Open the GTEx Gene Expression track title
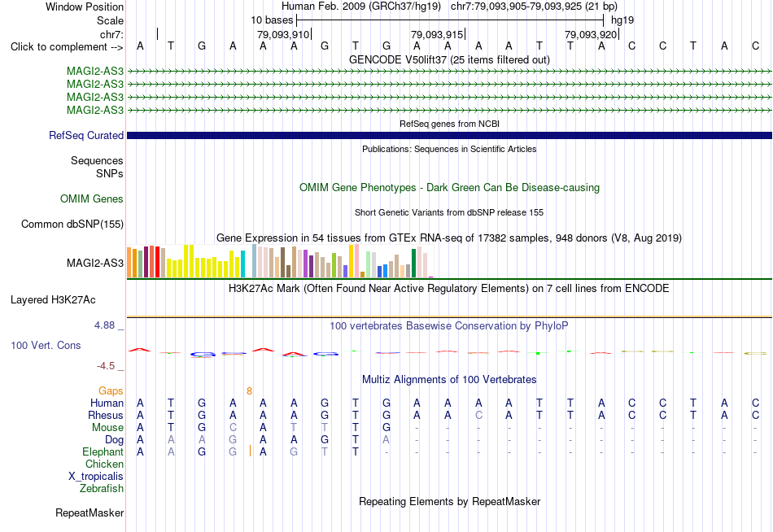This screenshot has height=532, width=773. pyautogui.click(x=449, y=238)
